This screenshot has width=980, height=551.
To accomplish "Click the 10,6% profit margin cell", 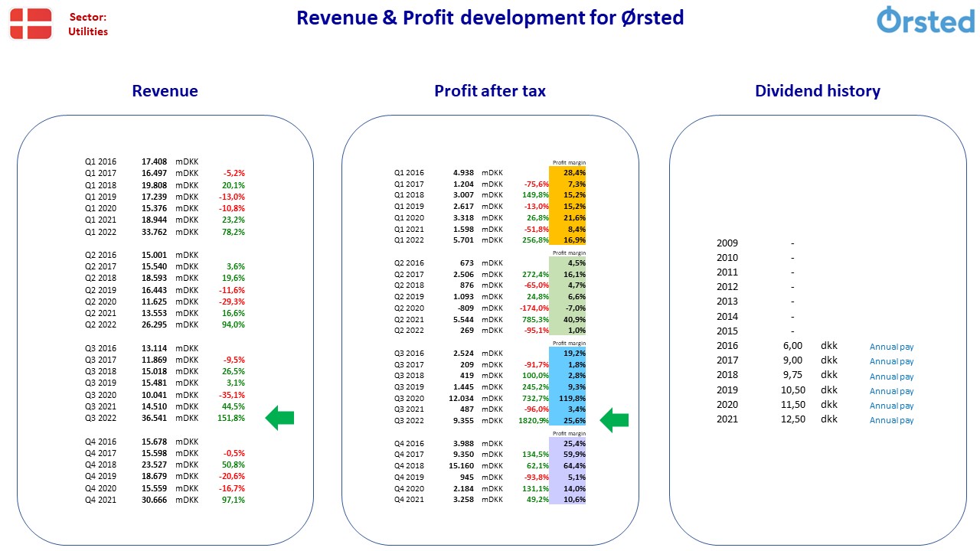I will pyautogui.click(x=567, y=500).
